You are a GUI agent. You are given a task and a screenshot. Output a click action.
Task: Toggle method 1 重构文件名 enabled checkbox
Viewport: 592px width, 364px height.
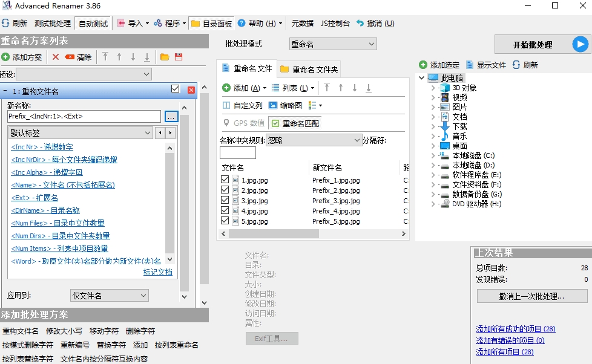click(x=175, y=89)
